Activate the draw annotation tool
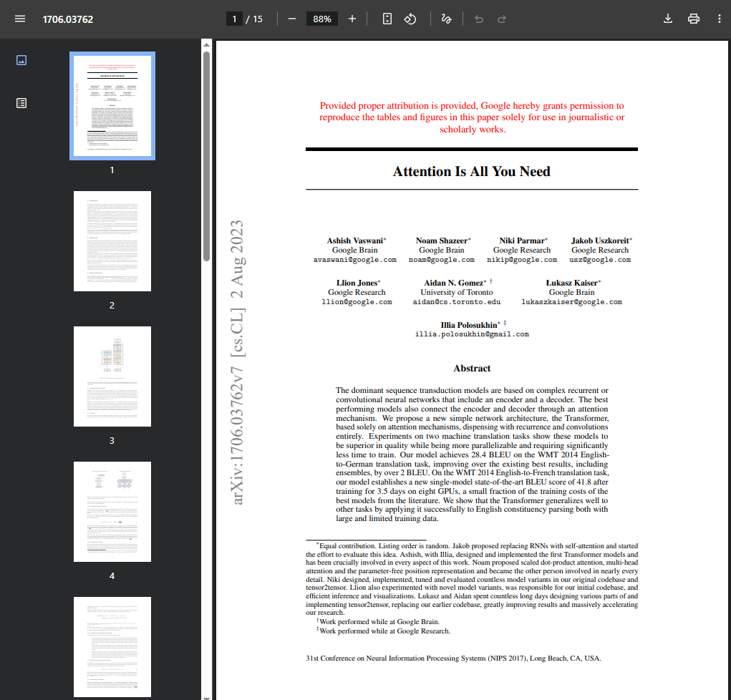Viewport: 731px width, 700px height. [446, 19]
